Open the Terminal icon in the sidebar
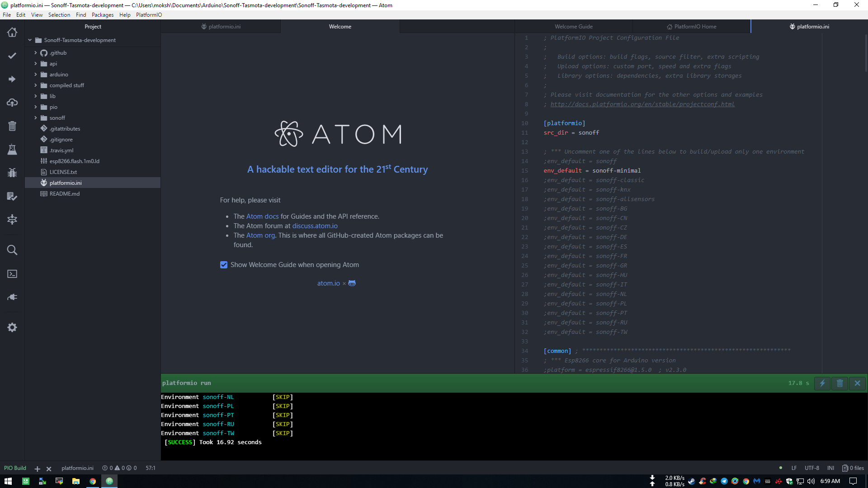The image size is (868, 488). point(12,274)
